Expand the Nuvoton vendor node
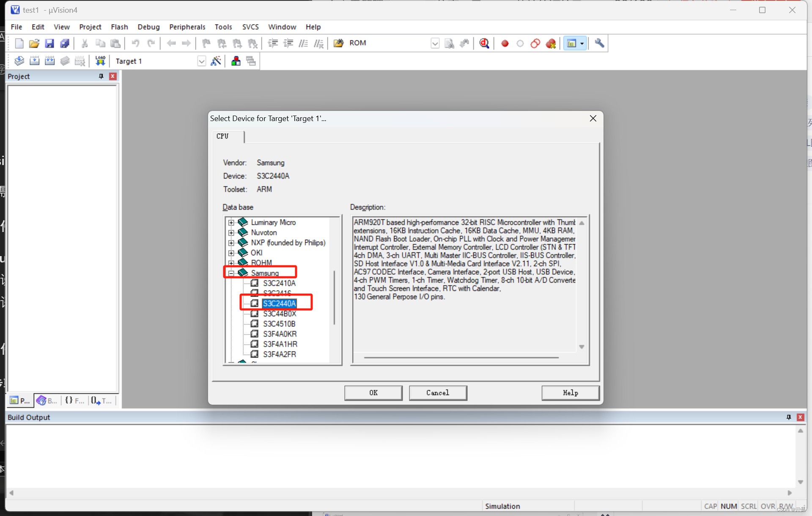 coord(231,232)
